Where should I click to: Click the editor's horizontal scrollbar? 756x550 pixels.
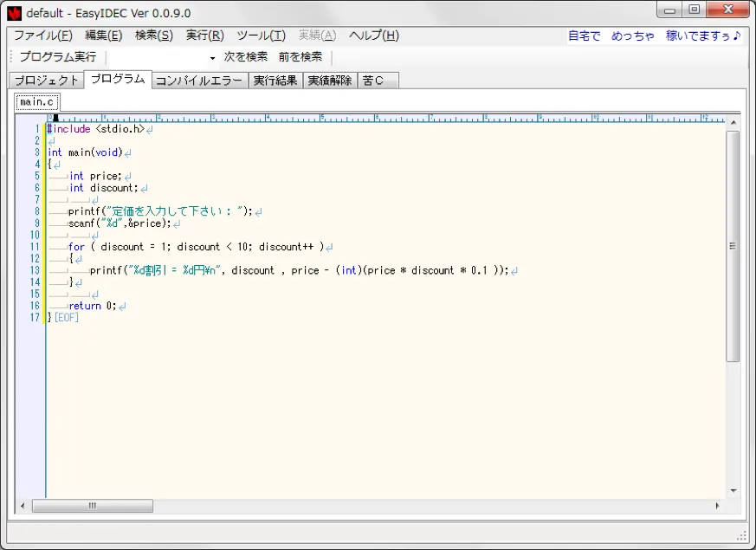(x=93, y=505)
